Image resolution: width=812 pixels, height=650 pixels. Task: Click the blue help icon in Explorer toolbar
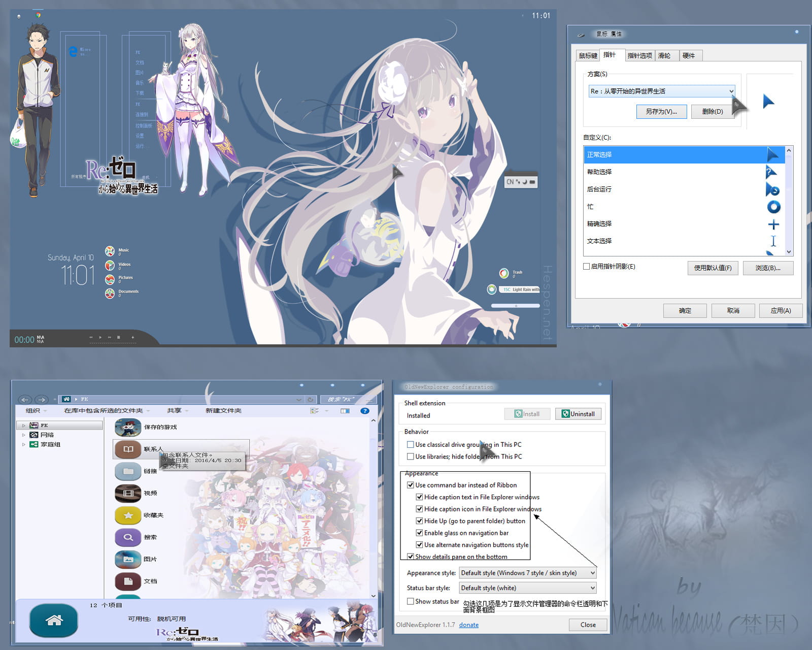(364, 411)
